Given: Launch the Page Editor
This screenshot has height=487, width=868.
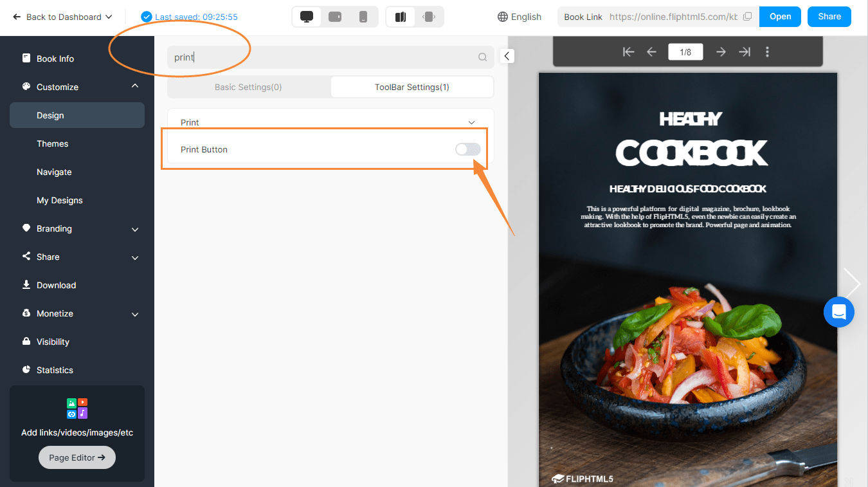Looking at the screenshot, I should click(77, 457).
